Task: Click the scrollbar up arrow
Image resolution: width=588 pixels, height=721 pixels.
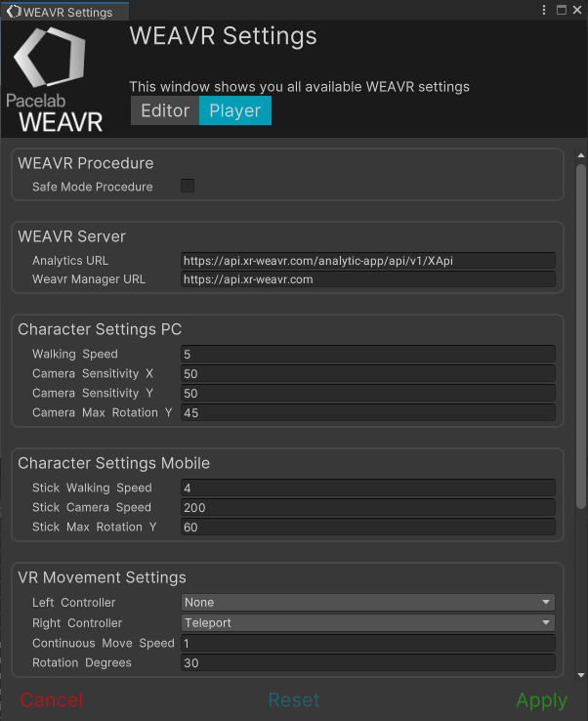Action: (x=581, y=155)
